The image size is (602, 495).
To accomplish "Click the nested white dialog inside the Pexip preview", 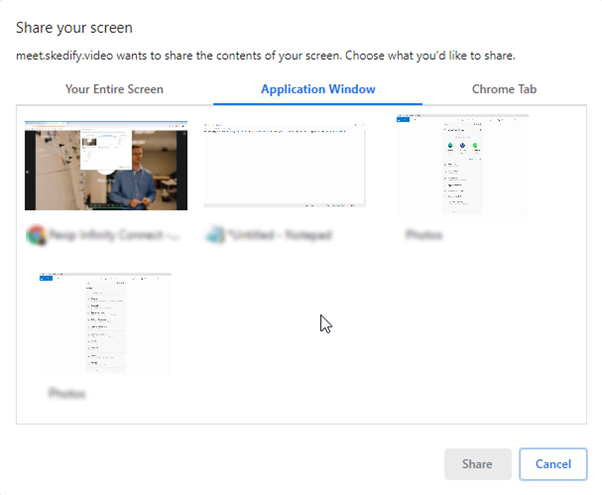I will [x=106, y=150].
